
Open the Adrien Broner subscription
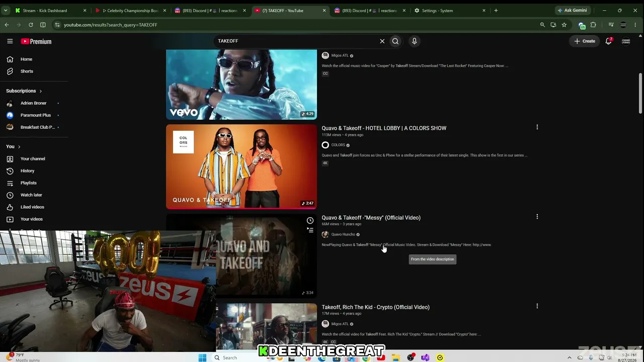(33, 103)
